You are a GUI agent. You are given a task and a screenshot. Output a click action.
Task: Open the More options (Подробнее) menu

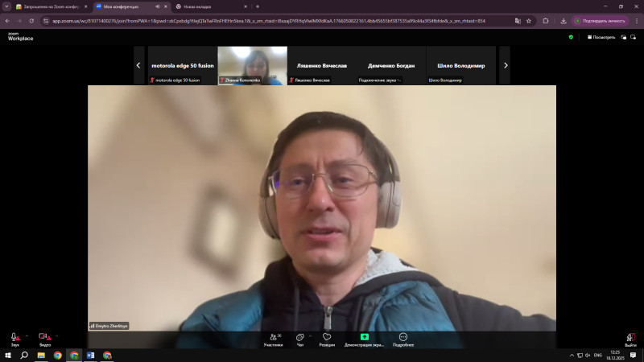coord(403,338)
